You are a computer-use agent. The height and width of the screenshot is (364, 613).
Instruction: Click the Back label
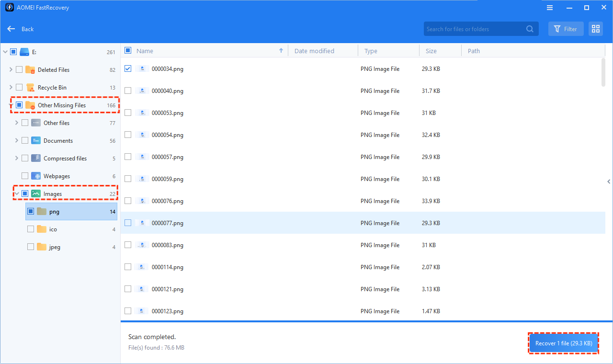[28, 29]
